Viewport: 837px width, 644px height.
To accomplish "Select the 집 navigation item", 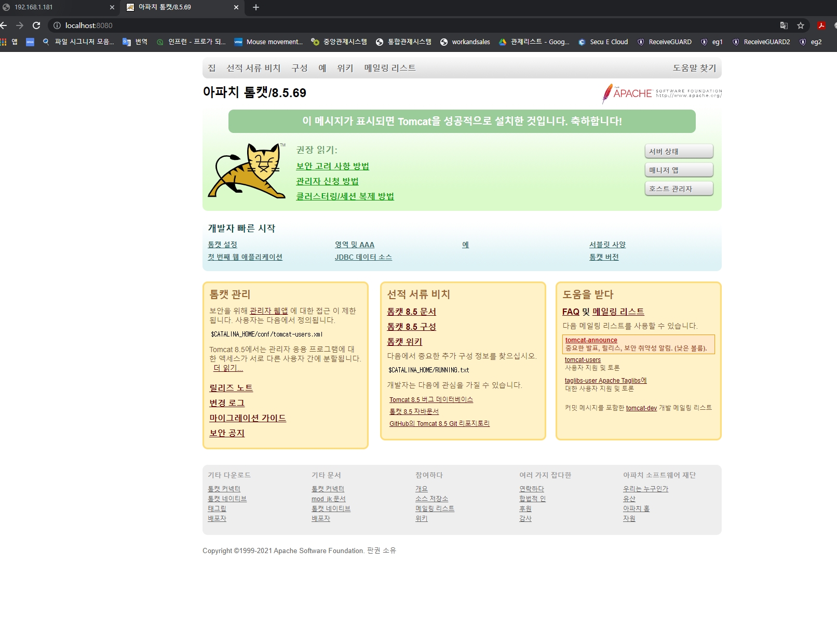I will click(x=212, y=68).
